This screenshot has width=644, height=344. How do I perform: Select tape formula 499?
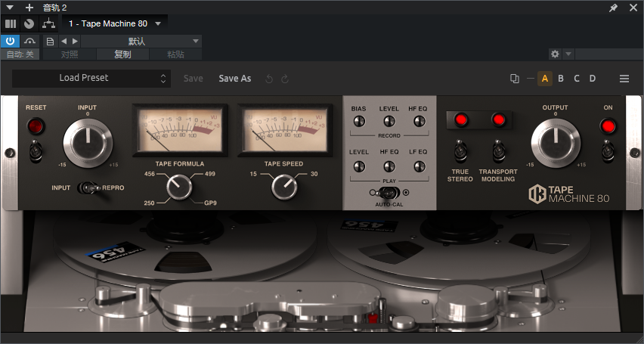[x=209, y=174]
